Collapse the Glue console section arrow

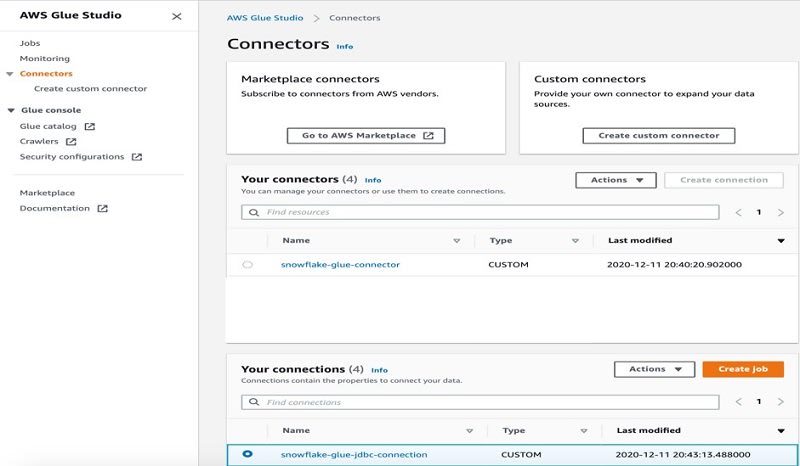point(11,110)
